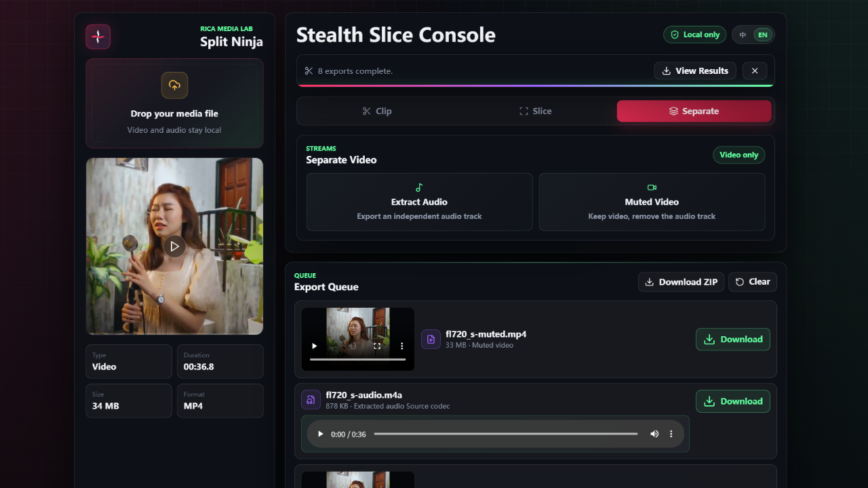Click the 0:00 / 0:36 audio time

pyautogui.click(x=349, y=434)
